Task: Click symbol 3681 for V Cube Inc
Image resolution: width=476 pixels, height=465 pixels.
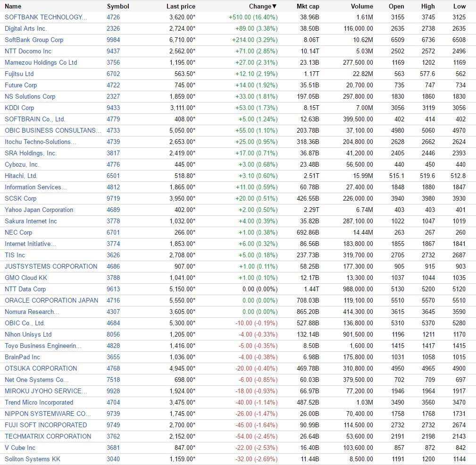Action: (x=113, y=448)
